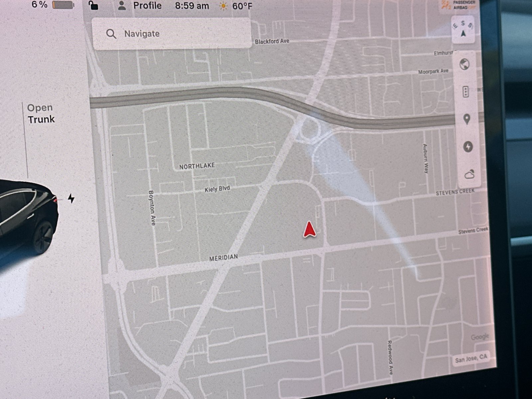Click the Navigate search field

pyautogui.click(x=172, y=34)
